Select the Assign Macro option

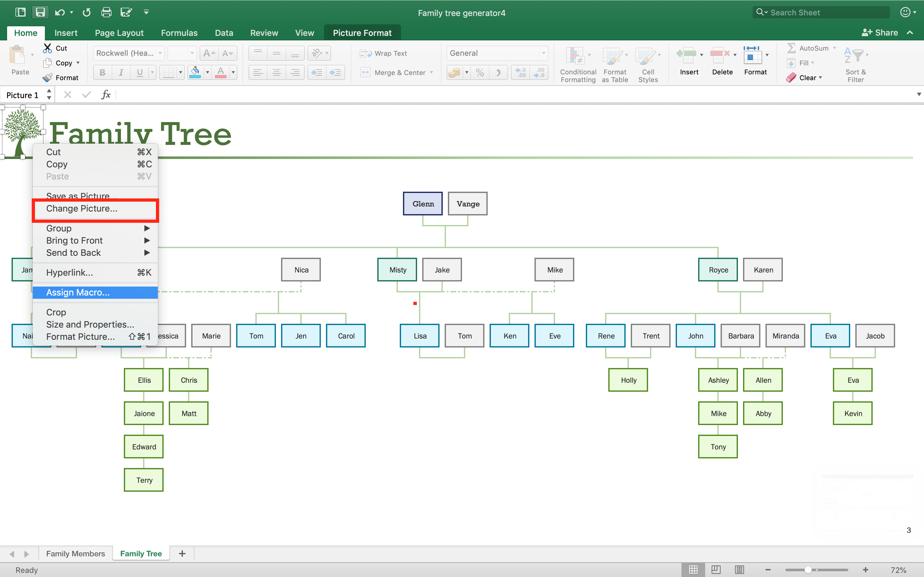77,292
